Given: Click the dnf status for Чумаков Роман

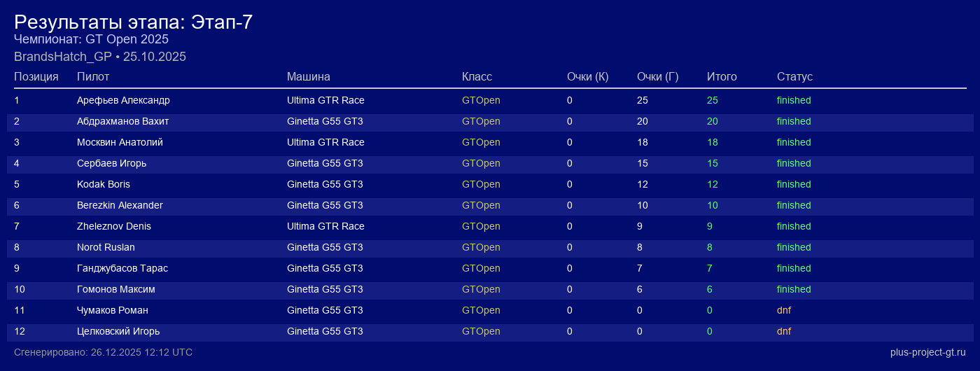Looking at the screenshot, I should click(784, 310).
